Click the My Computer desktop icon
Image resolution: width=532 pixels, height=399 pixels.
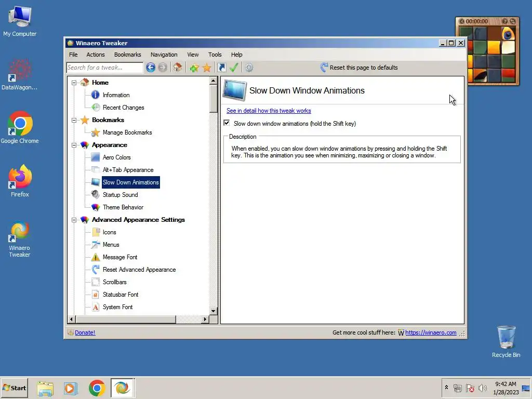tap(20, 21)
